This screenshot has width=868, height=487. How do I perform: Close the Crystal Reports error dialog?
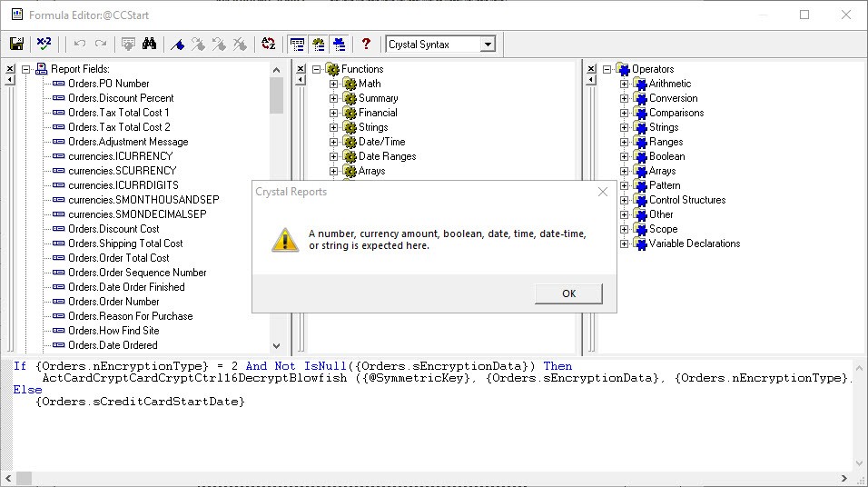pyautogui.click(x=603, y=192)
